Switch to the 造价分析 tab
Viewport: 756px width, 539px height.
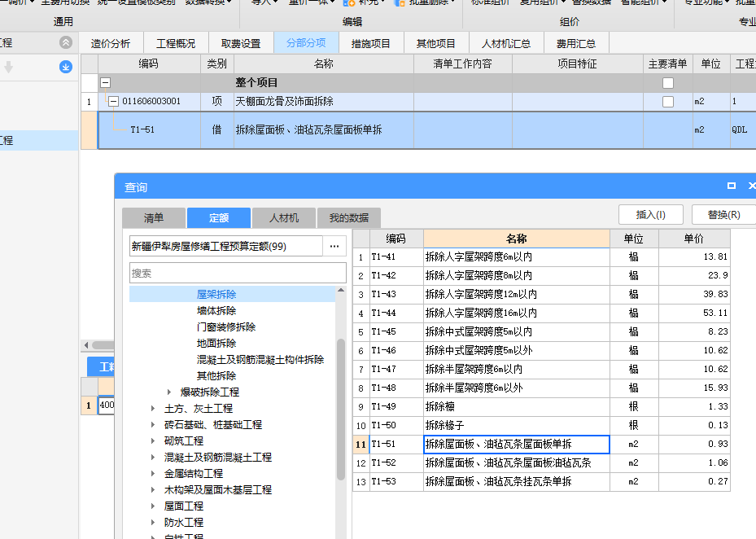pyautogui.click(x=111, y=43)
